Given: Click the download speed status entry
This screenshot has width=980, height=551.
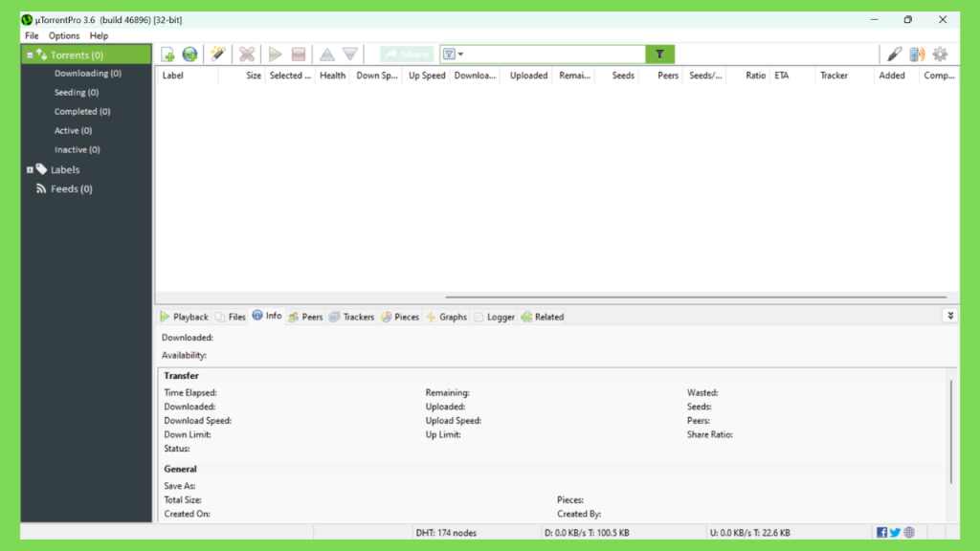Looking at the screenshot, I should tap(587, 533).
